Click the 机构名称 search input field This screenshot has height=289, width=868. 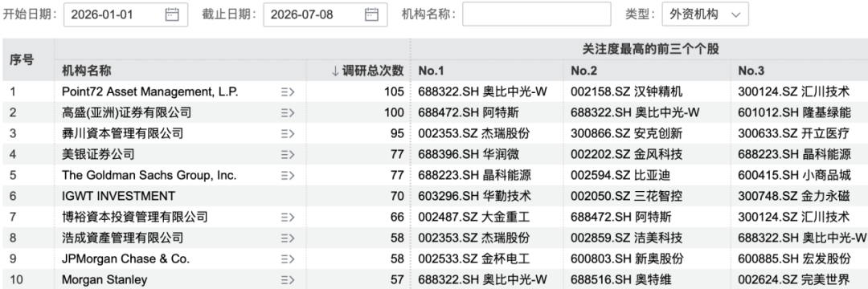tap(536, 14)
